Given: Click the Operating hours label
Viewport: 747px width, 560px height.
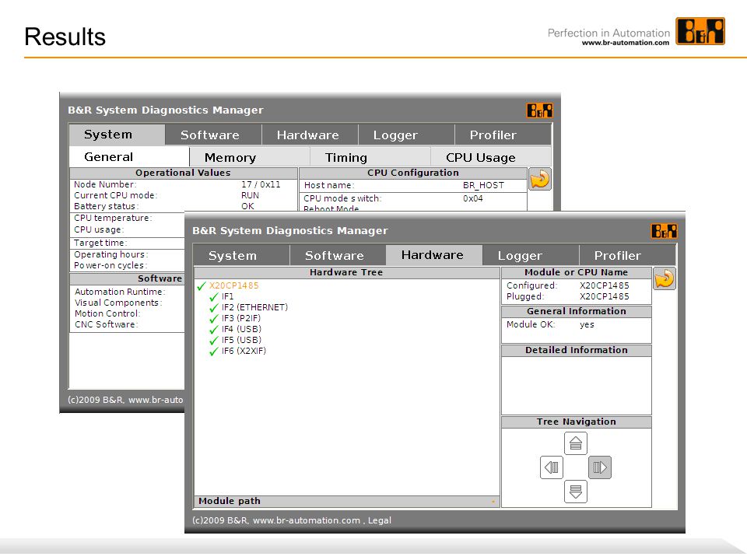Looking at the screenshot, I should (111, 255).
